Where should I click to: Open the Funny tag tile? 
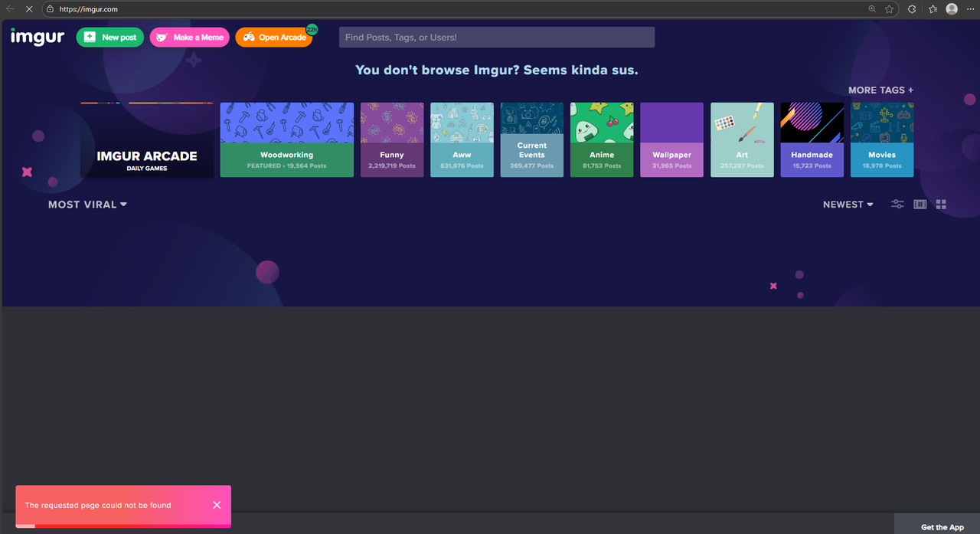pos(392,140)
